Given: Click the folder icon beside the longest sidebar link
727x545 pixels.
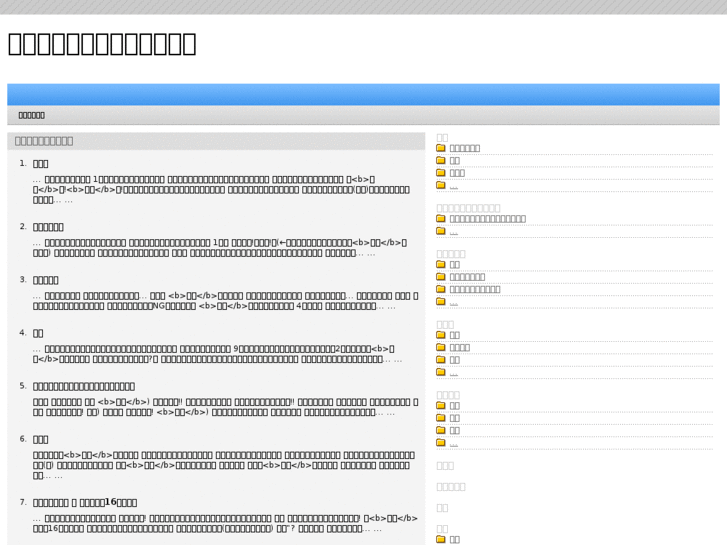Looking at the screenshot, I should coord(441,218).
